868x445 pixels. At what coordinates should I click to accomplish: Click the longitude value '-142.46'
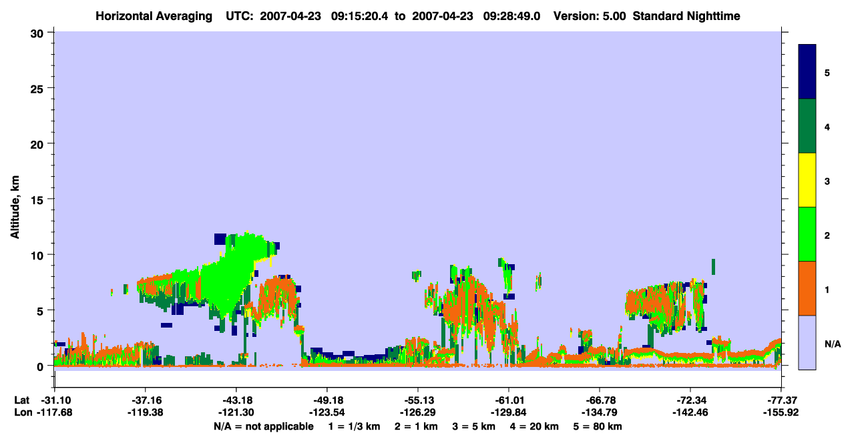pyautogui.click(x=690, y=413)
